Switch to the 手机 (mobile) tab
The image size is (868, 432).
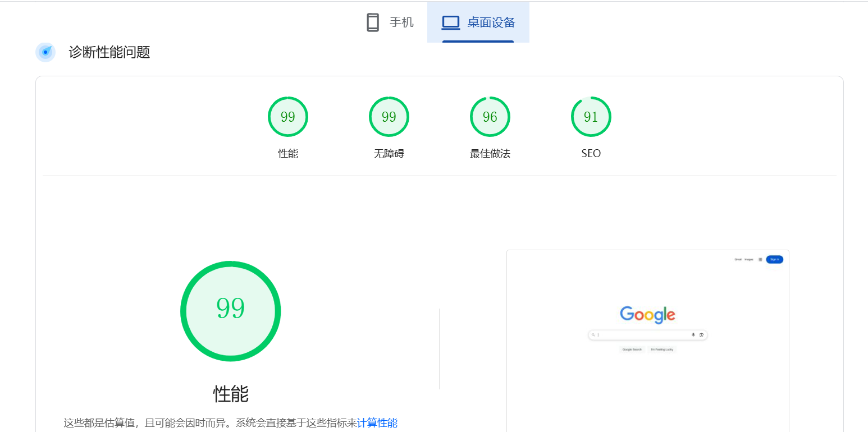390,22
